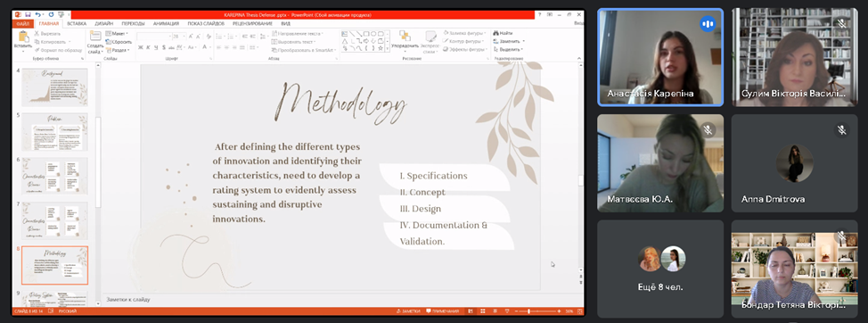Click Anna Dmitrova participant tile
Image resolution: width=868 pixels, height=323 pixels.
click(x=794, y=163)
